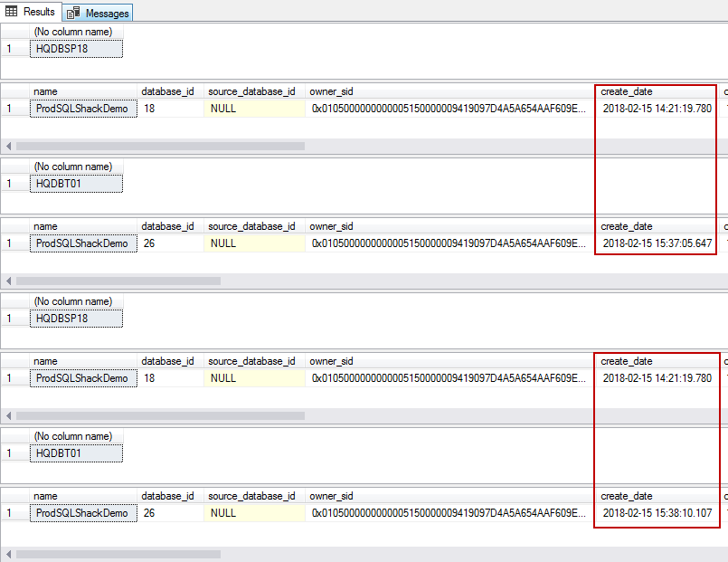Click left arrow on bottom-most horizontal scrollbar

coord(10,552)
